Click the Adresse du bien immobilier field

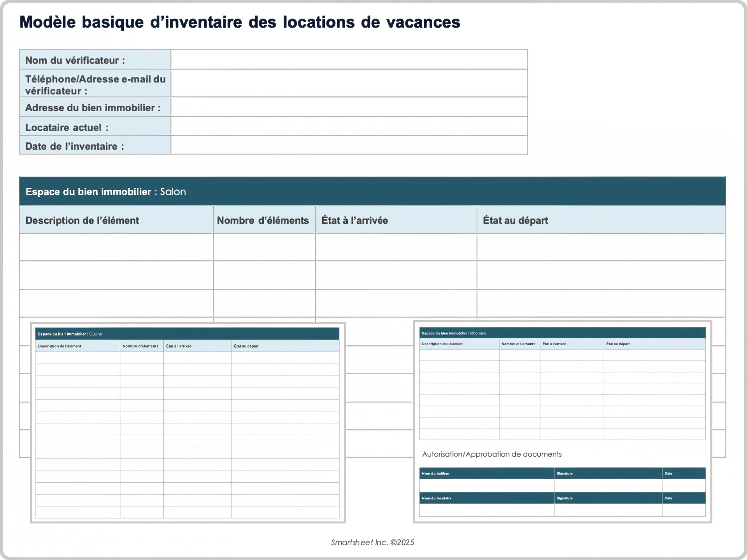(x=349, y=107)
